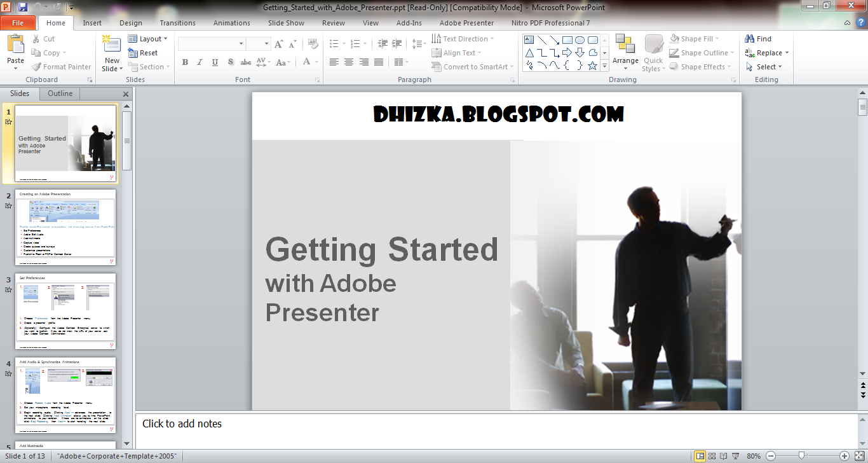The image size is (868, 463).
Task: Open Quick Styles gallery
Action: pyautogui.click(x=653, y=53)
